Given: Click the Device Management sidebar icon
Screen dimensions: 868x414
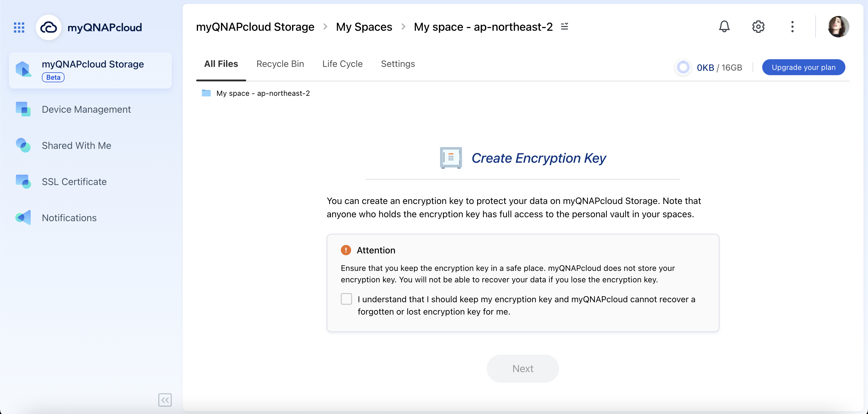Looking at the screenshot, I should click(x=23, y=109).
